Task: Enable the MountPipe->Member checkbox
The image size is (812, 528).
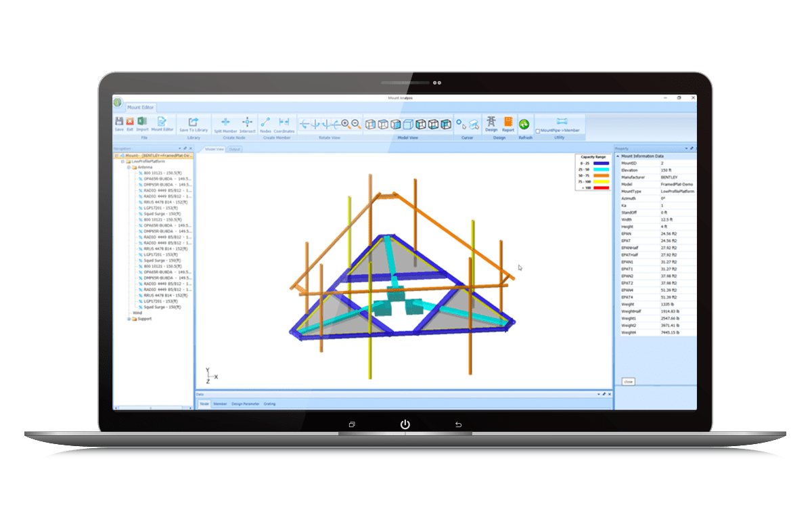Action: coord(538,129)
